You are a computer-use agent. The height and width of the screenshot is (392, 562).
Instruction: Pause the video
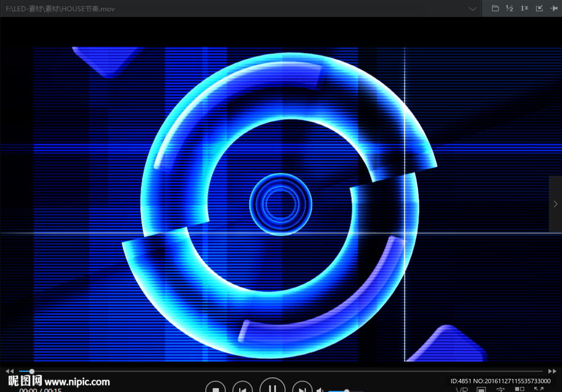pos(272,386)
